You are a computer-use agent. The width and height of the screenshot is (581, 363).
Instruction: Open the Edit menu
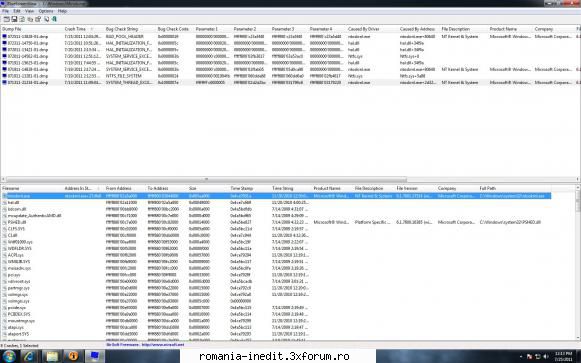click(17, 11)
